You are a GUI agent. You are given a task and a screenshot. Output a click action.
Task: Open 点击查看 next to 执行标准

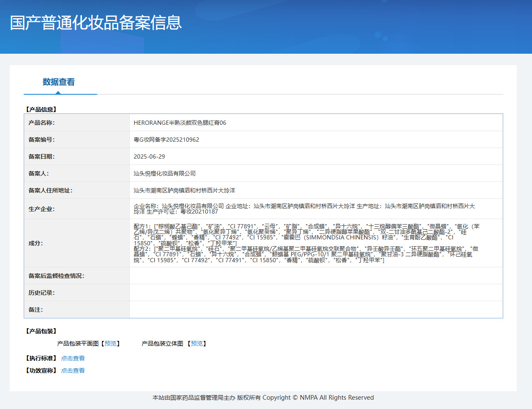pyautogui.click(x=73, y=358)
